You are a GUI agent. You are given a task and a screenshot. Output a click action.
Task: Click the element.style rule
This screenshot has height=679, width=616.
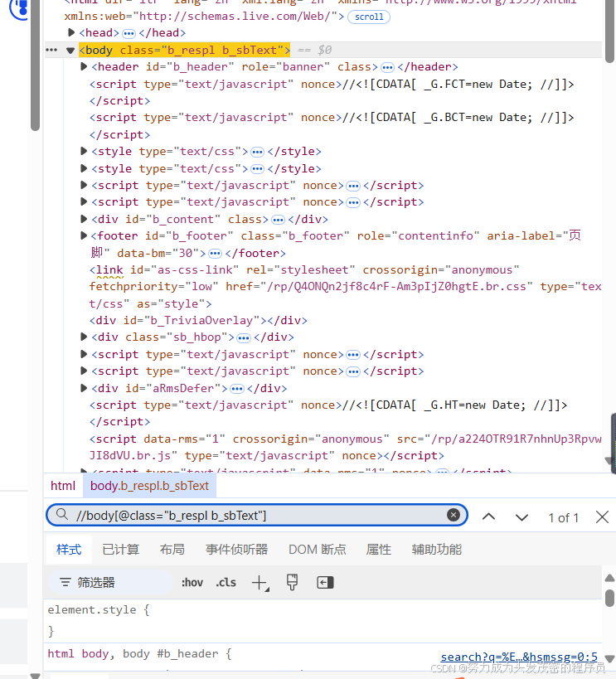coord(99,609)
